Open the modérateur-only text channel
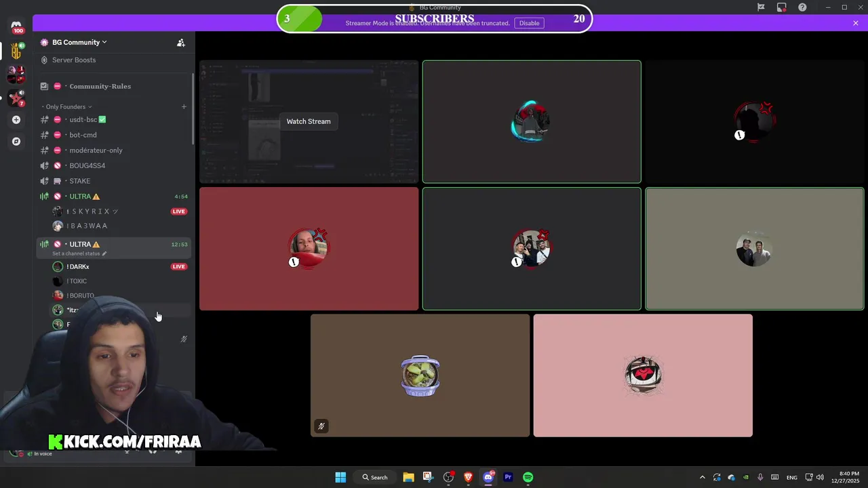This screenshot has height=488, width=868. point(96,150)
